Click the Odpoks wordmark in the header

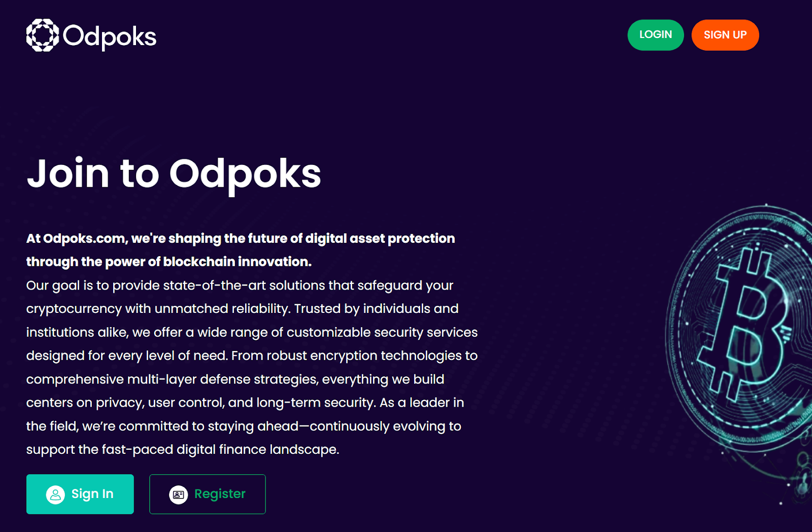(110, 37)
